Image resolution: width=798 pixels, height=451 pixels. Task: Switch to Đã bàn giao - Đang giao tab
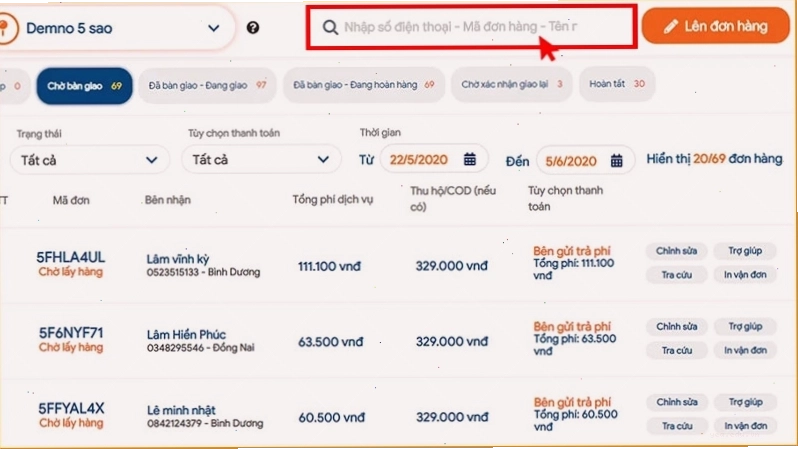207,85
